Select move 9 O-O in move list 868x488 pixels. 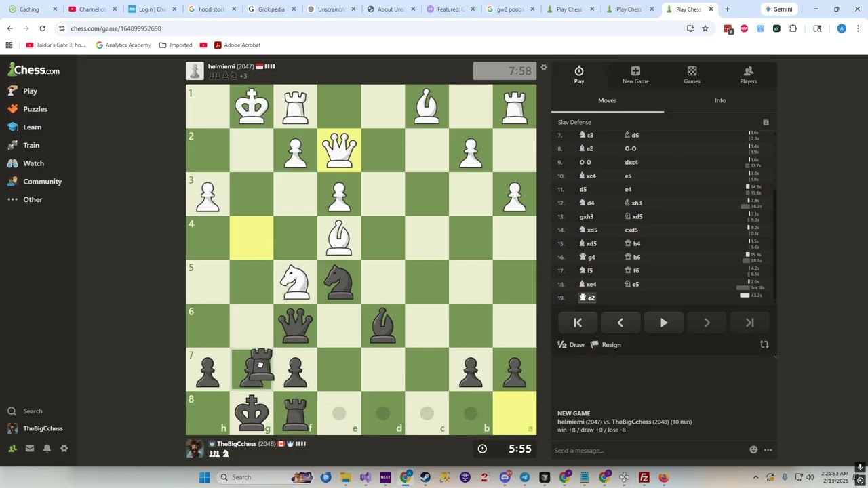[x=585, y=162]
